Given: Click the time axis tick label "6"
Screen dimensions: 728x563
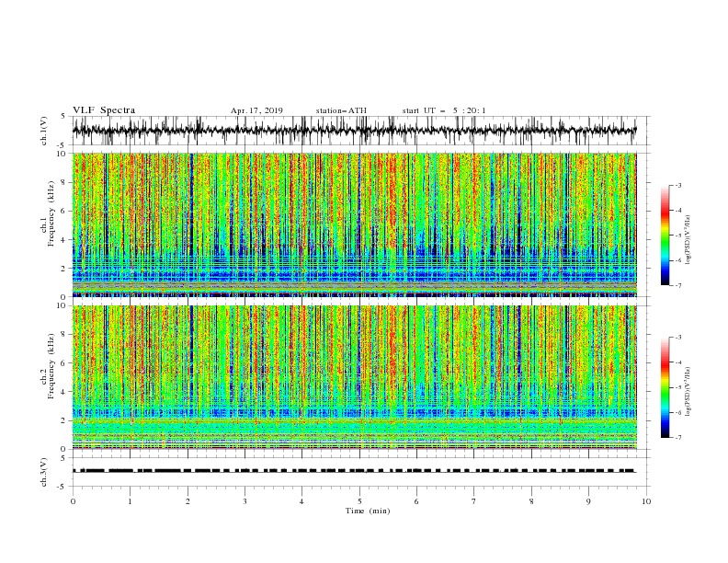Looking at the screenshot, I should (416, 501).
